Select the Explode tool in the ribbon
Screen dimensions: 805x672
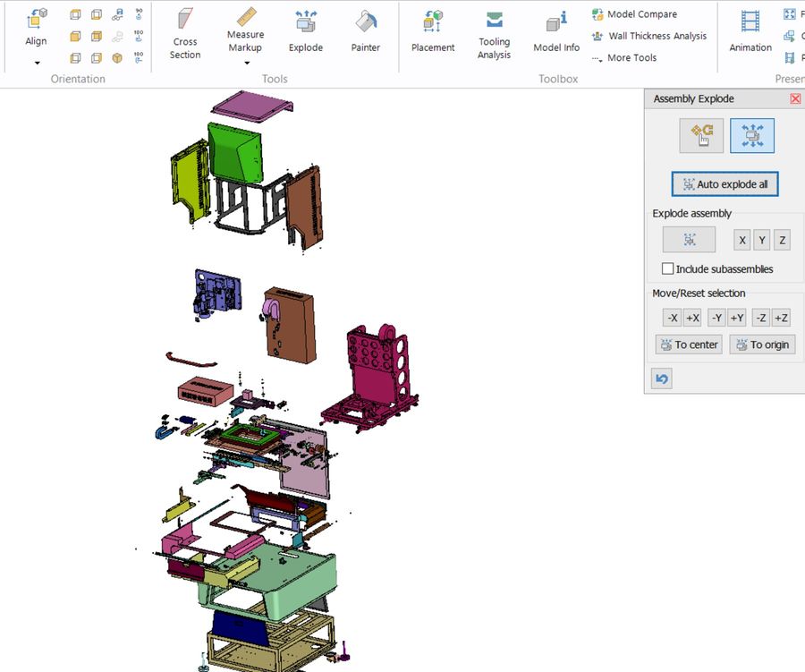[x=306, y=32]
